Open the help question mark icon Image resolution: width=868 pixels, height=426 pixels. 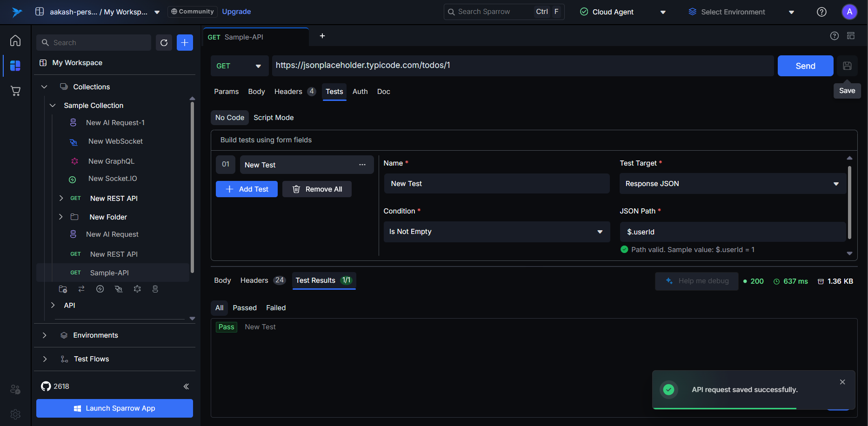[821, 12]
